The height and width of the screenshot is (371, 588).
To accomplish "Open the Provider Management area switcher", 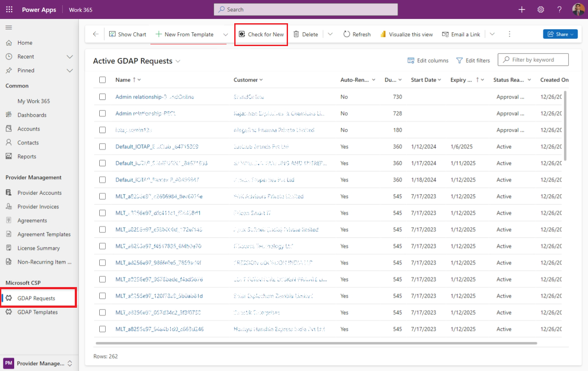I will point(39,363).
